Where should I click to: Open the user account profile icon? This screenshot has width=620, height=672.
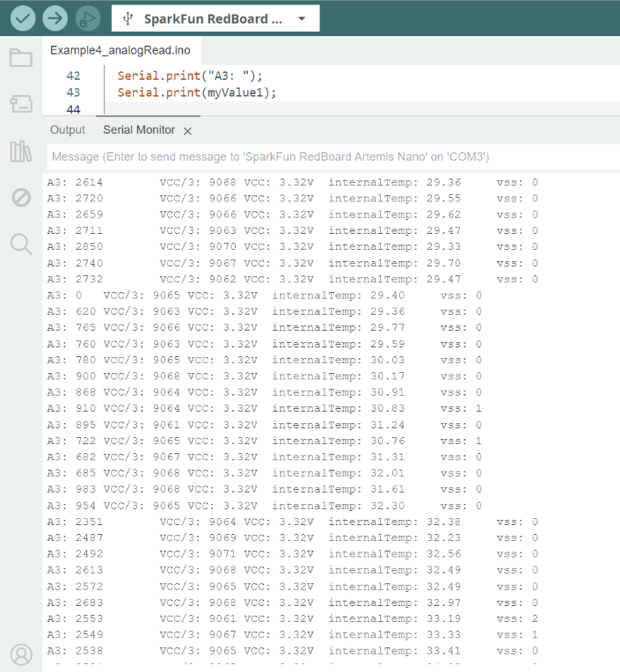[x=21, y=654]
